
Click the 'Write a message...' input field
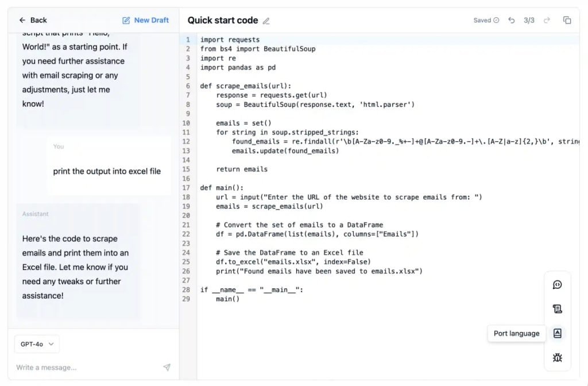point(86,367)
